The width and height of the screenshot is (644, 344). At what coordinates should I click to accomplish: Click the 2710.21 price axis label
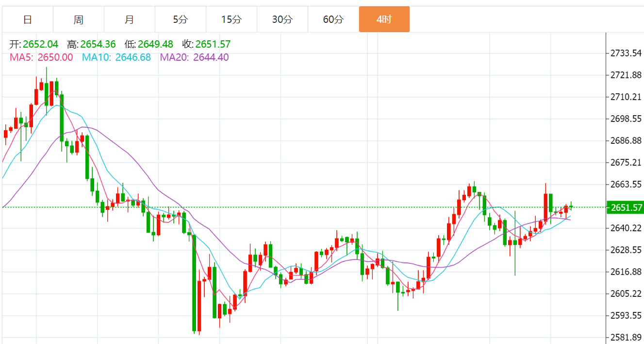(627, 97)
